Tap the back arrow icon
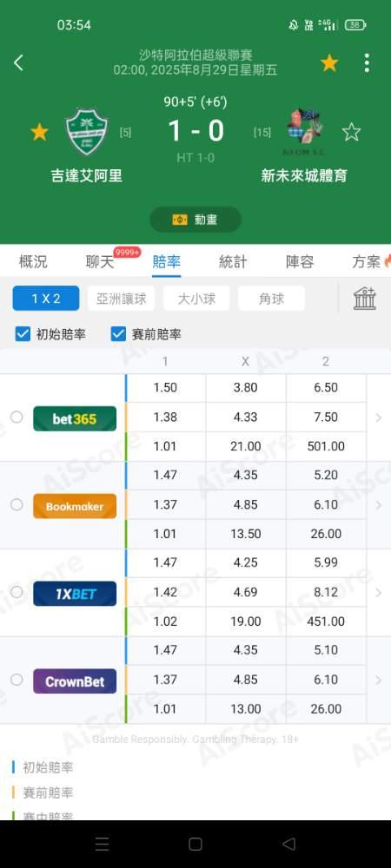391x868 pixels. coord(18,63)
